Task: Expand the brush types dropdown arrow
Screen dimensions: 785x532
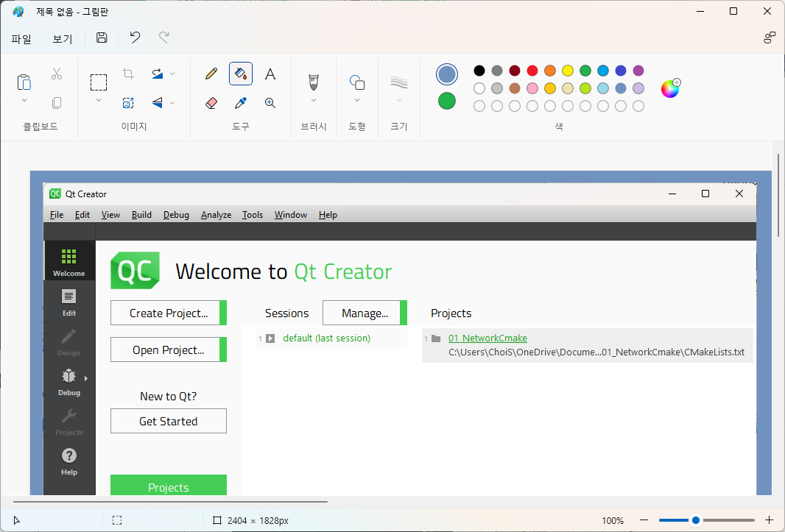Action: point(314,101)
